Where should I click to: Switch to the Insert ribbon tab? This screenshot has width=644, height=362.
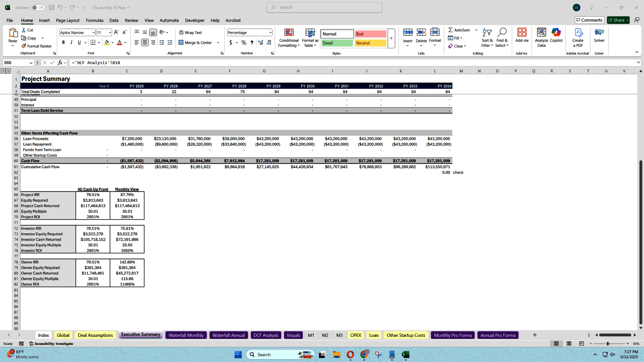[44, 20]
